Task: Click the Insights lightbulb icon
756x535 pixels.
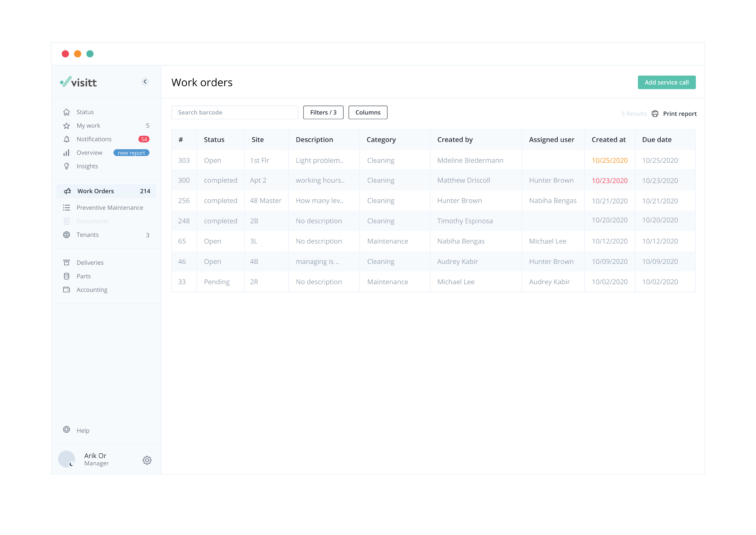Action: point(67,166)
